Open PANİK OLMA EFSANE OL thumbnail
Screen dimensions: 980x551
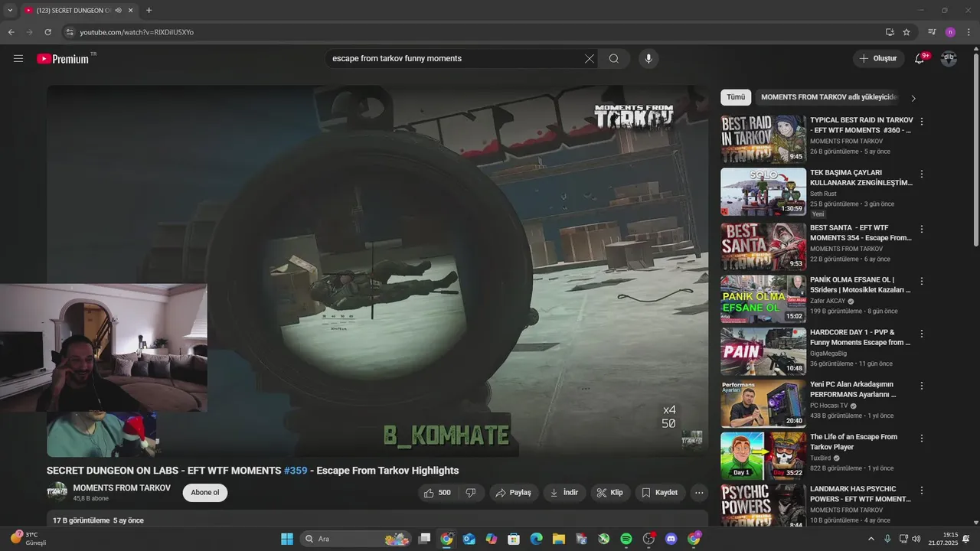pos(763,299)
